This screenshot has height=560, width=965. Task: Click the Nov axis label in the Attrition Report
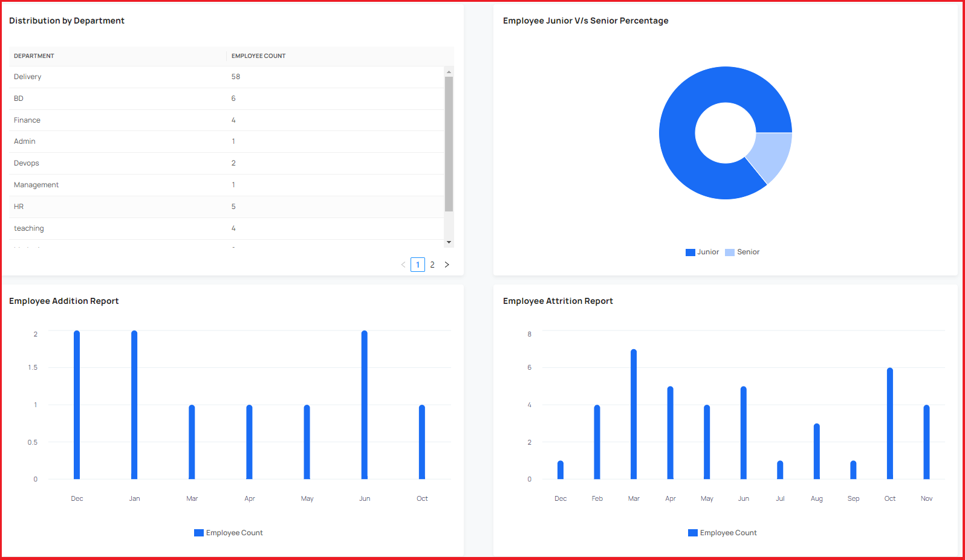pyautogui.click(x=926, y=498)
